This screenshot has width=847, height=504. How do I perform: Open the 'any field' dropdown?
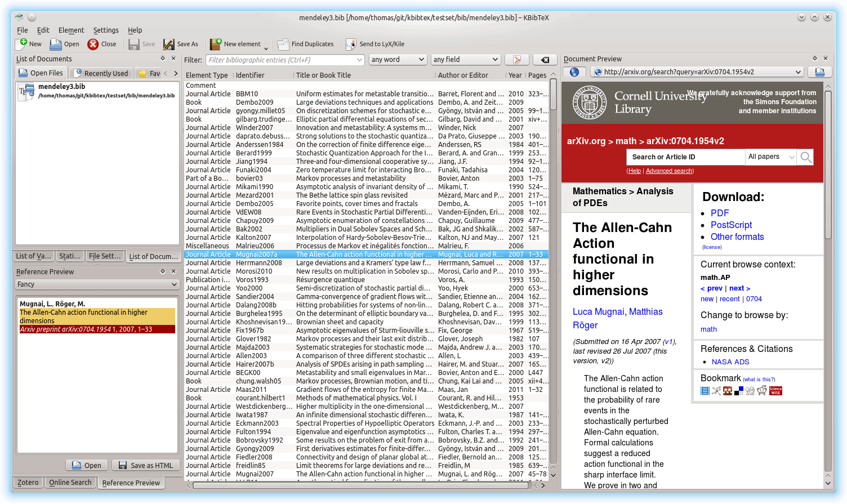click(x=465, y=60)
